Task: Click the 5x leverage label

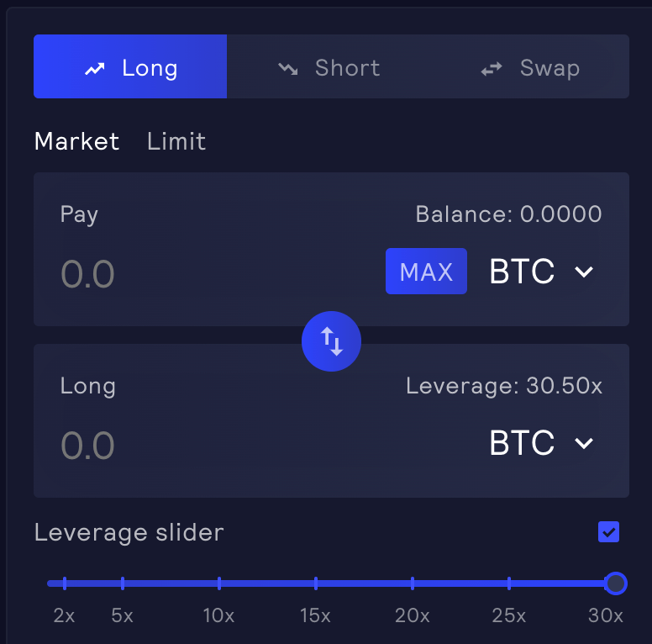Action: (x=123, y=615)
